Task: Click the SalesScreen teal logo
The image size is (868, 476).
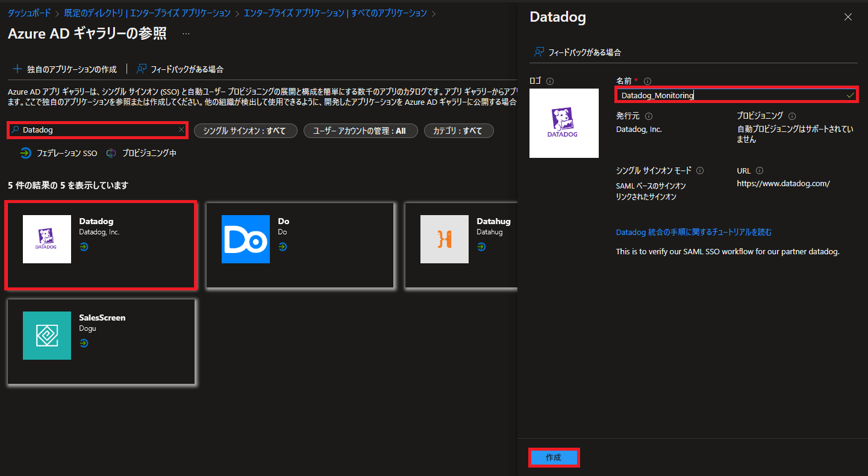Action: pyautogui.click(x=47, y=336)
